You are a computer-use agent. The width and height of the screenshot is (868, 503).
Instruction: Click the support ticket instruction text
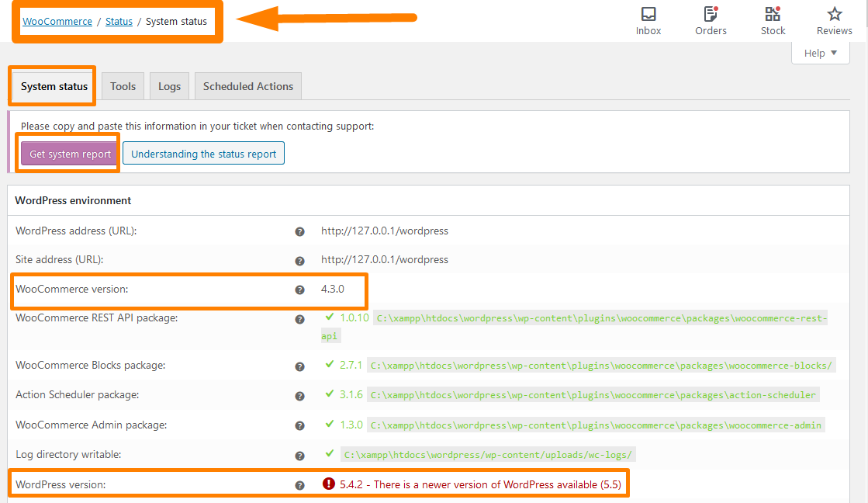coord(198,127)
